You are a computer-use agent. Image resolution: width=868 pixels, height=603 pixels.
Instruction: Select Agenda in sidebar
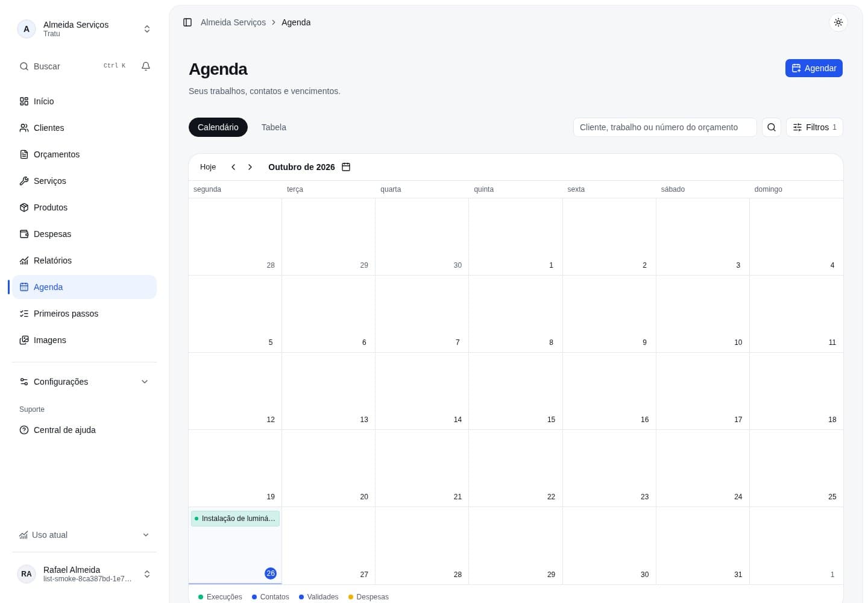(84, 287)
